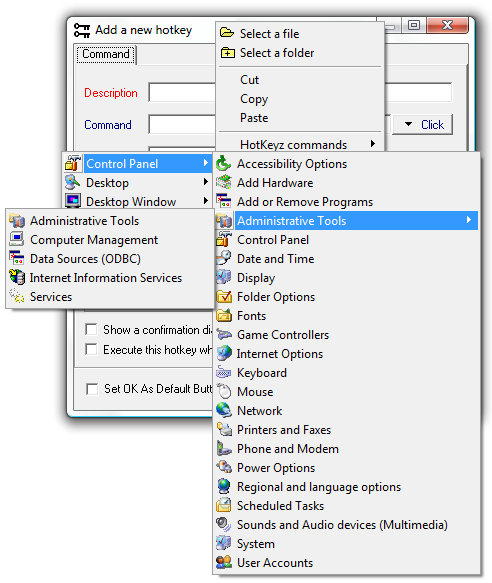The height and width of the screenshot is (583, 492).
Task: Tick the Execute this hotkey checkbox
Action: pos(91,349)
